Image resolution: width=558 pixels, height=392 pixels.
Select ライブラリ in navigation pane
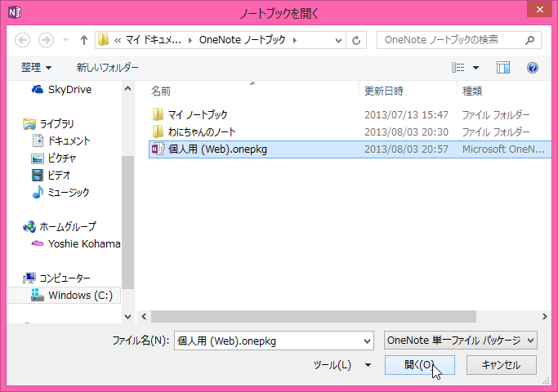(x=48, y=124)
